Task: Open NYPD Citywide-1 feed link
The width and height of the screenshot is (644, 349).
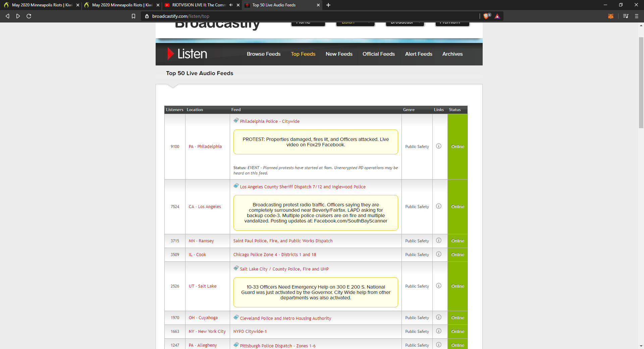Action: [x=250, y=332]
